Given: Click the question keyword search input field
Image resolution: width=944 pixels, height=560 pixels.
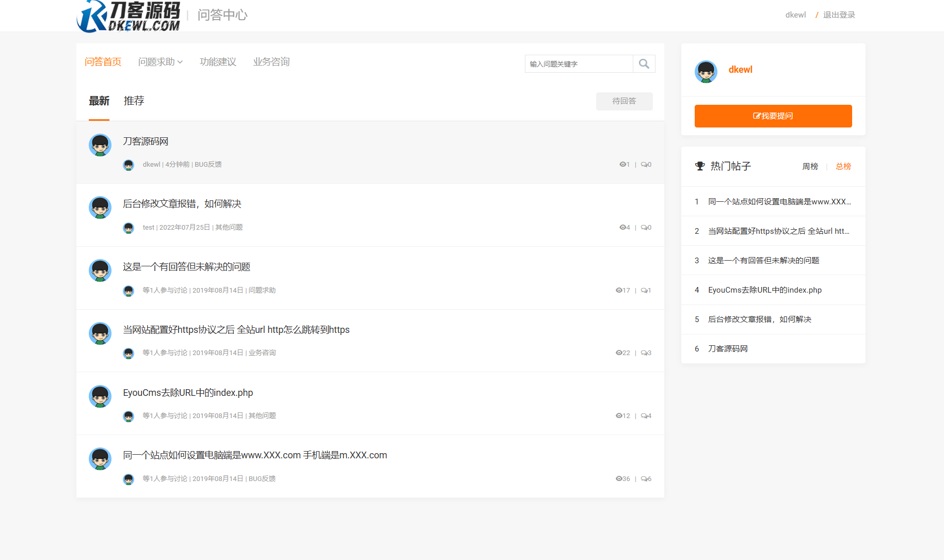Looking at the screenshot, I should tap(578, 63).
